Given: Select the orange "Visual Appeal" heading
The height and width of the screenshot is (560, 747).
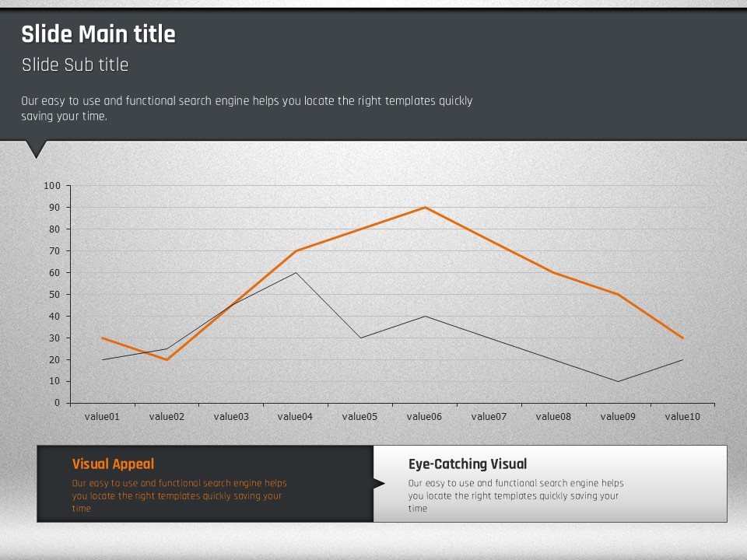Looking at the screenshot, I should click(x=113, y=464).
